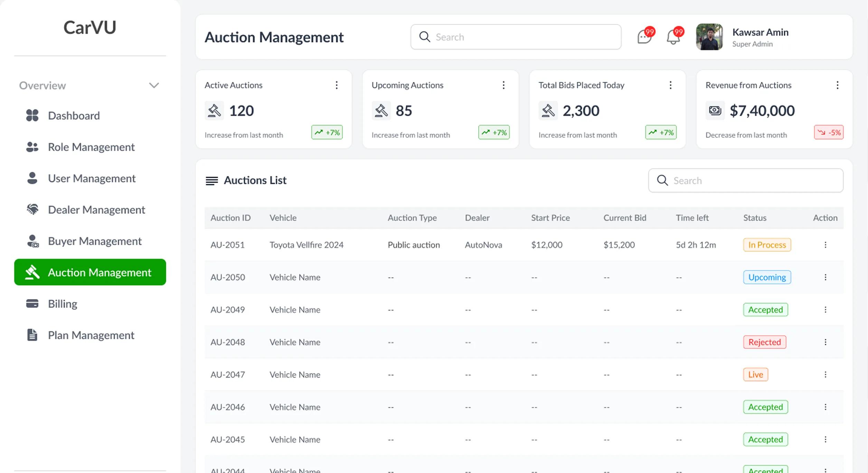Open the Active Auctions card options menu
The width and height of the screenshot is (868, 473).
coord(337,85)
